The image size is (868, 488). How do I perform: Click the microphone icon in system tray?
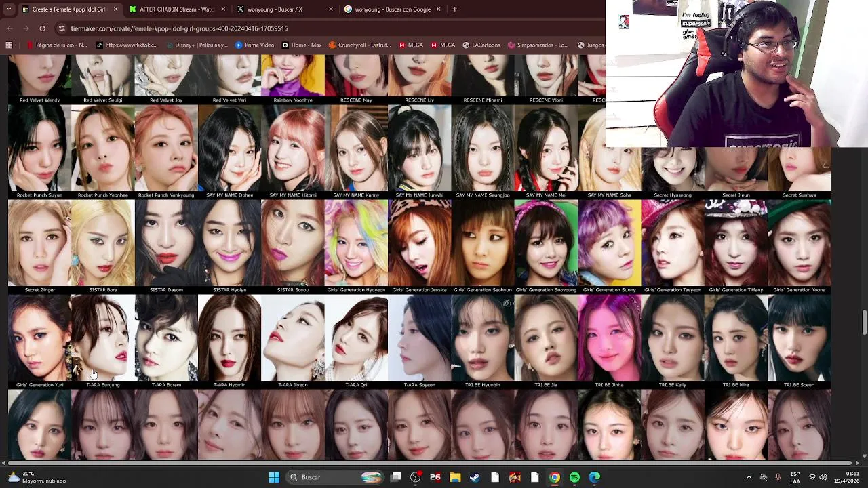[x=778, y=477]
